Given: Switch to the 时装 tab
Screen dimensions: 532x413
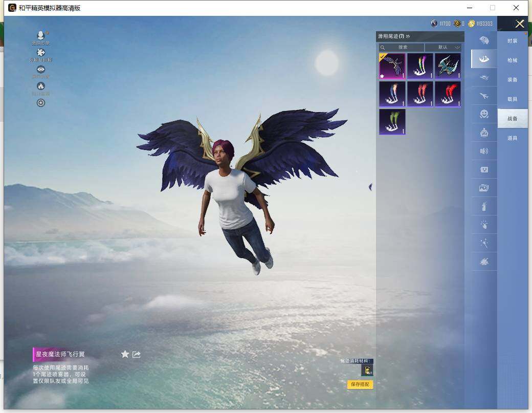Looking at the screenshot, I should coord(513,41).
